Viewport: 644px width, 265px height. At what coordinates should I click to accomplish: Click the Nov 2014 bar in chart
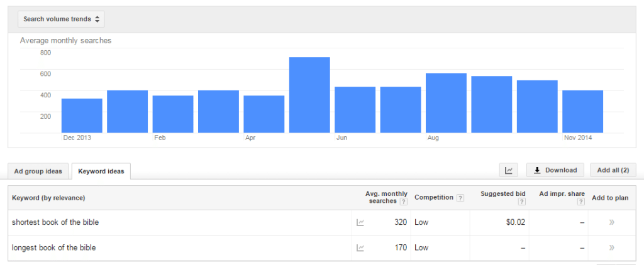[x=583, y=112]
